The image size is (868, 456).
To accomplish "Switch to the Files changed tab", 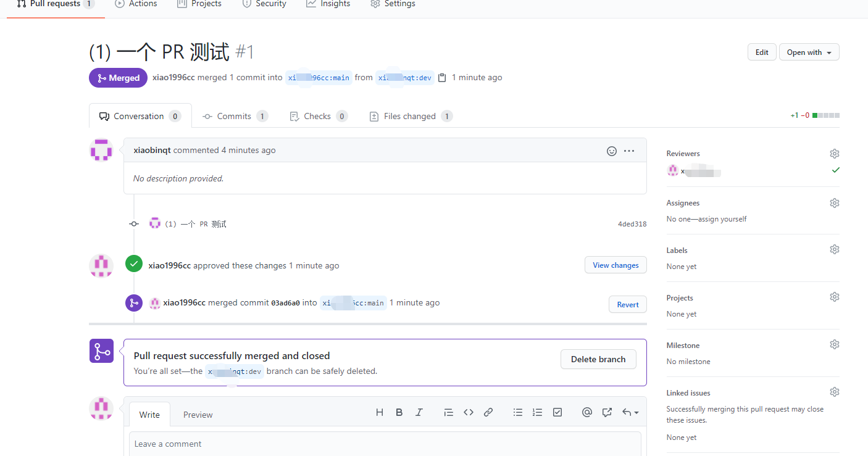I will click(410, 116).
